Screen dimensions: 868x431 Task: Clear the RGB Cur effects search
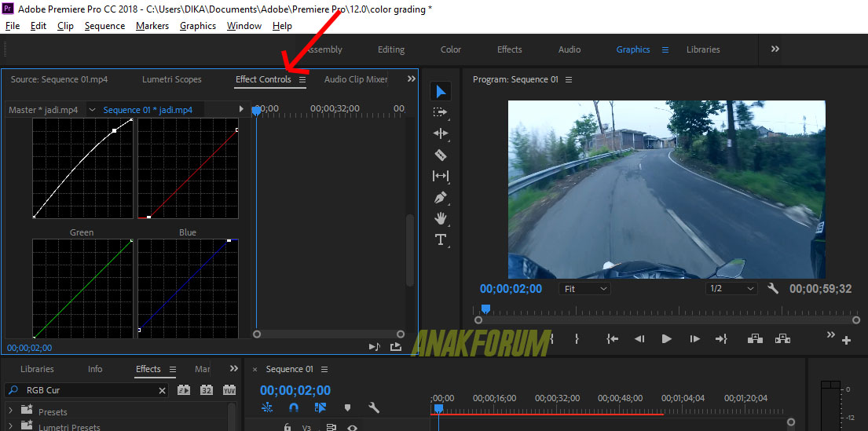click(x=162, y=391)
